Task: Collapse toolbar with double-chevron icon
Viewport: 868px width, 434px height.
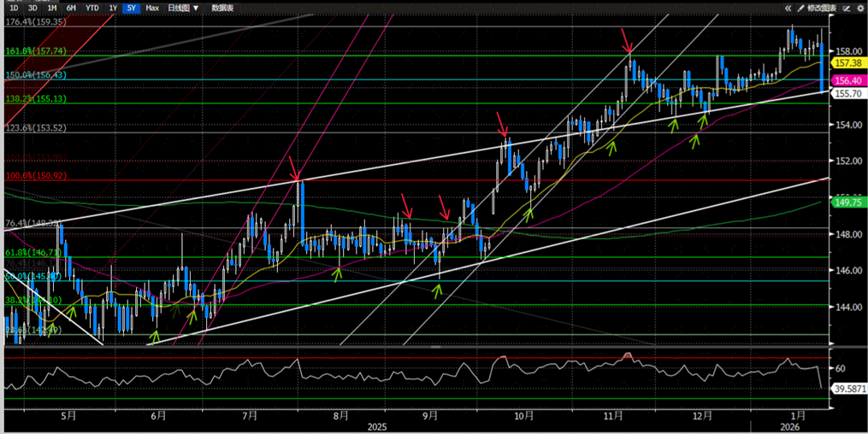Action: [788, 9]
